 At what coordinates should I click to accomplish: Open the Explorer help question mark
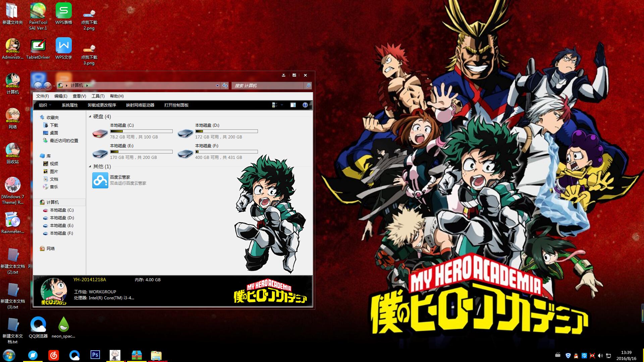point(305,105)
